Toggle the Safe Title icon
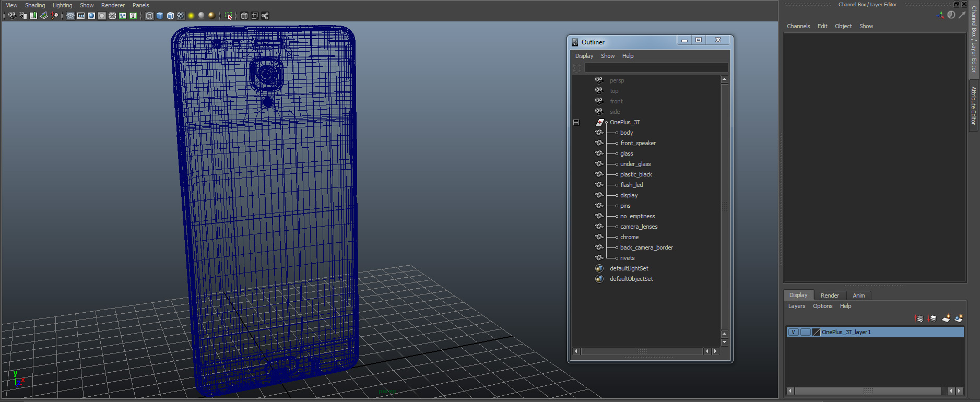The width and height of the screenshot is (980, 402). click(133, 16)
